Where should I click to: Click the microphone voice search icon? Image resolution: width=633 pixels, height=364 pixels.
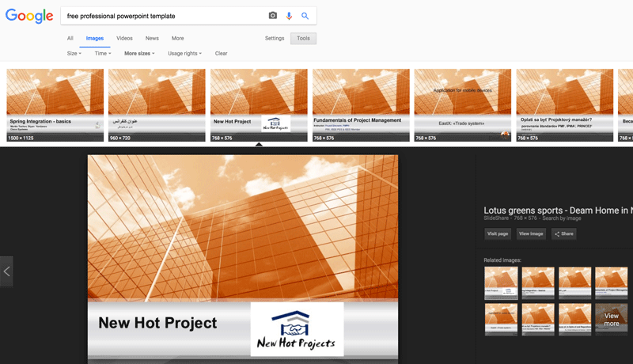289,16
